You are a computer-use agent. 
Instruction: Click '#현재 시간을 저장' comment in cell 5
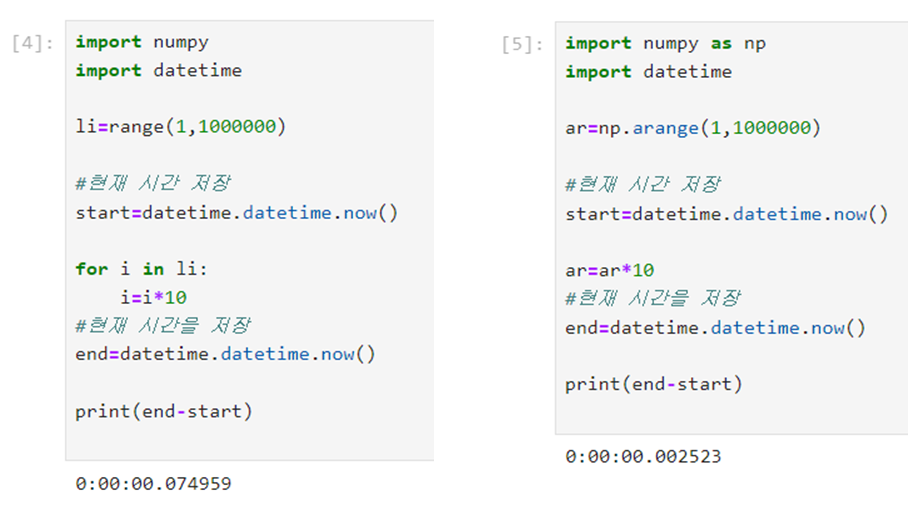(653, 299)
